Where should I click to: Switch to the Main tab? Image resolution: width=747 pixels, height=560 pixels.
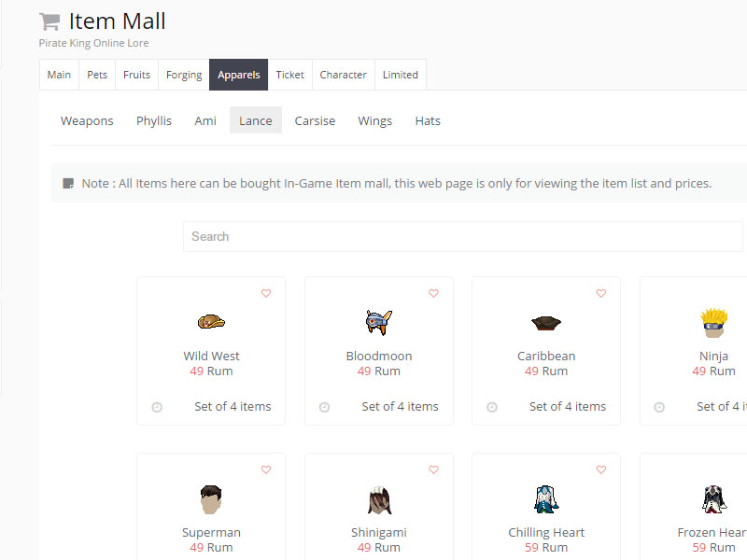click(x=59, y=75)
